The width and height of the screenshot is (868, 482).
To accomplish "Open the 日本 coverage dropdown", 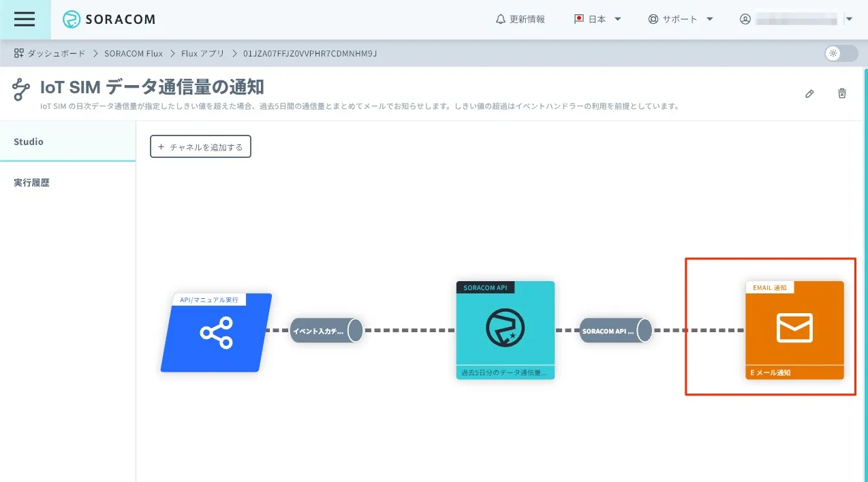I will [598, 19].
